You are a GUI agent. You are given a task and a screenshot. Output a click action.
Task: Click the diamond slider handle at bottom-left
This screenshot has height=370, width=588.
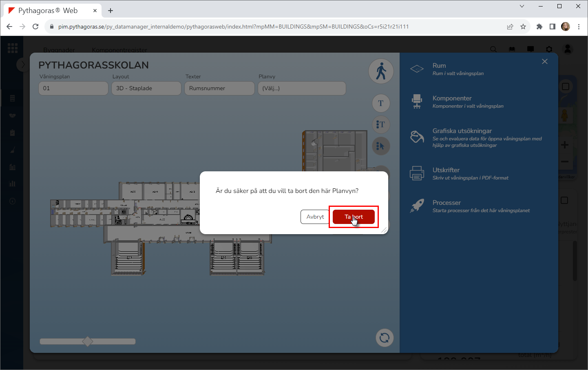88,341
